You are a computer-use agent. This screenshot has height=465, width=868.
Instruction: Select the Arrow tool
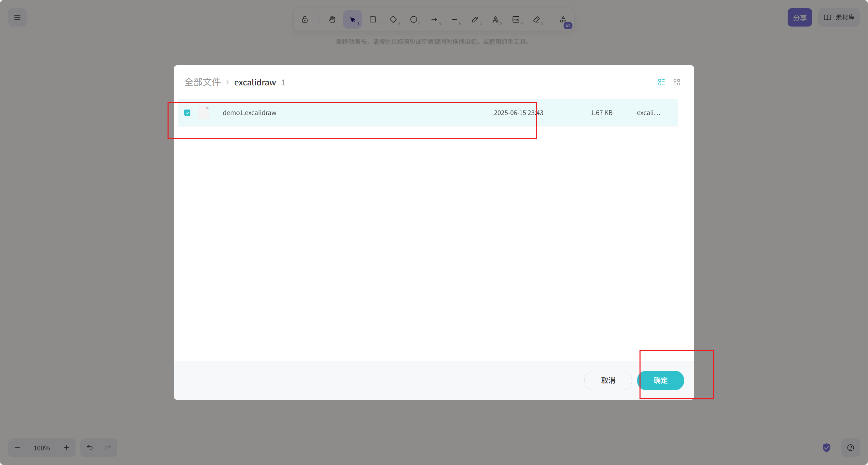tap(434, 19)
